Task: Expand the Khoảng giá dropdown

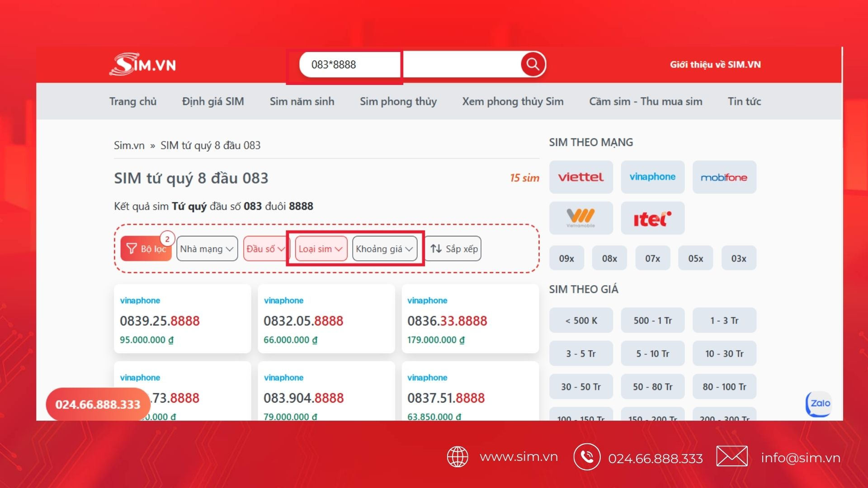Action: click(385, 249)
